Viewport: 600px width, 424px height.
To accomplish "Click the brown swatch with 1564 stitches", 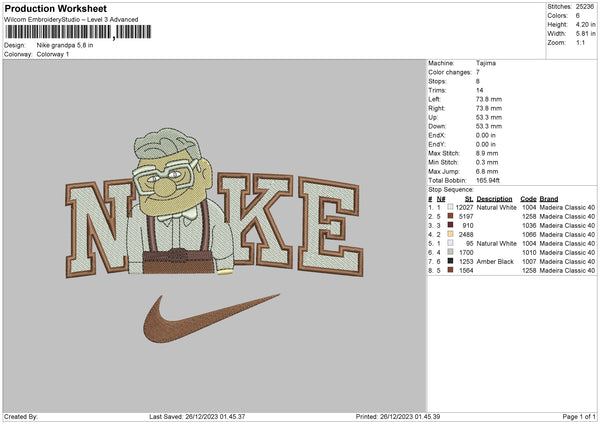I will click(x=450, y=270).
